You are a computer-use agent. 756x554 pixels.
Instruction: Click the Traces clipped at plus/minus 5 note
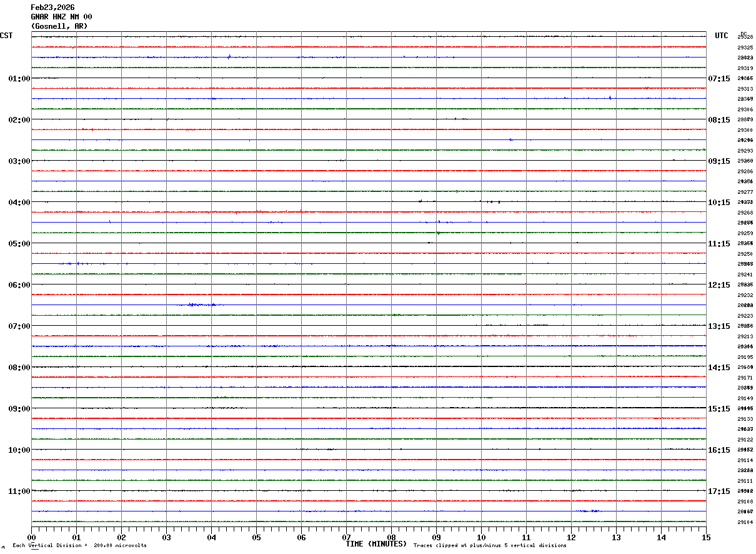tap(490, 546)
